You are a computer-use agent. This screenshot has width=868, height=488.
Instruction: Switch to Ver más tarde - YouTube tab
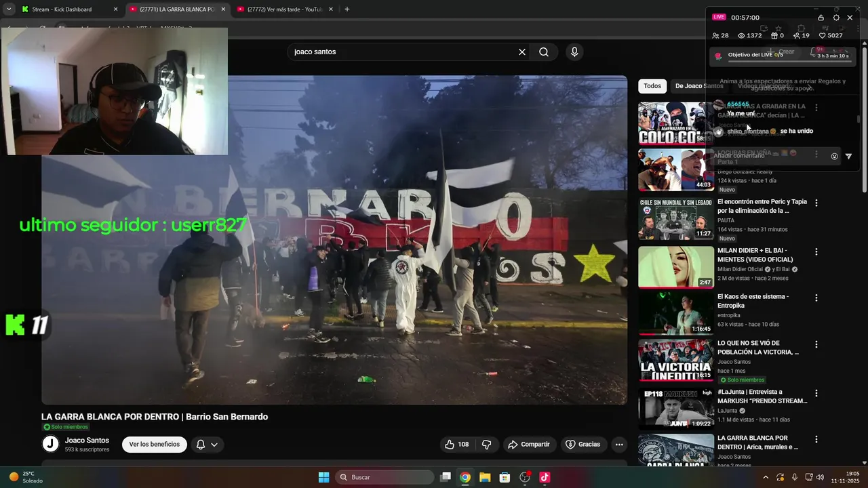click(x=285, y=9)
